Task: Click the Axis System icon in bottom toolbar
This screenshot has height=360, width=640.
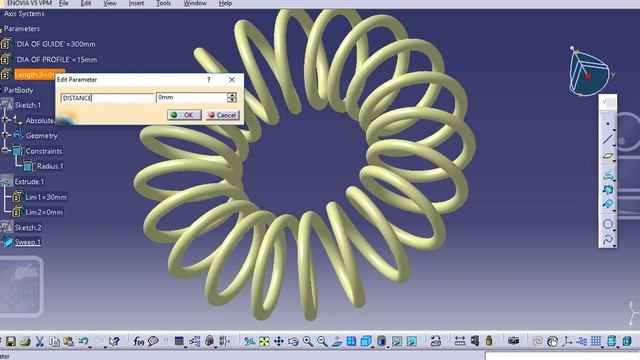Action: click(x=567, y=341)
